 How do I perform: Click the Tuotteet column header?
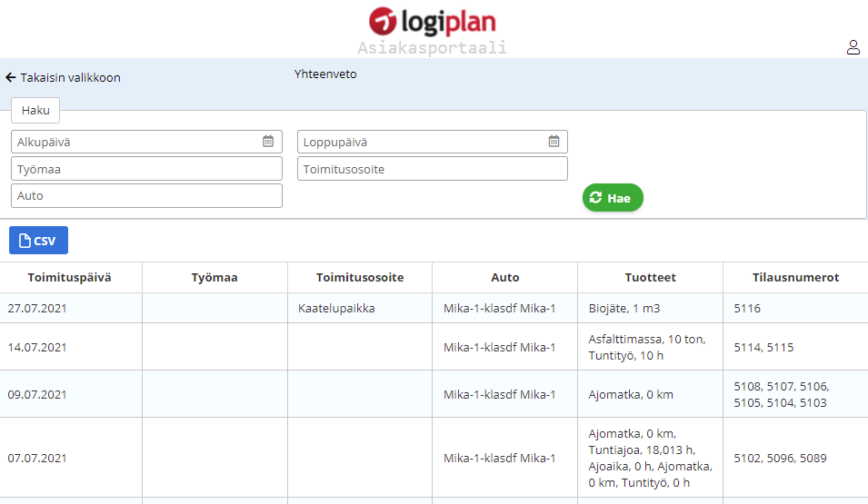(x=650, y=278)
